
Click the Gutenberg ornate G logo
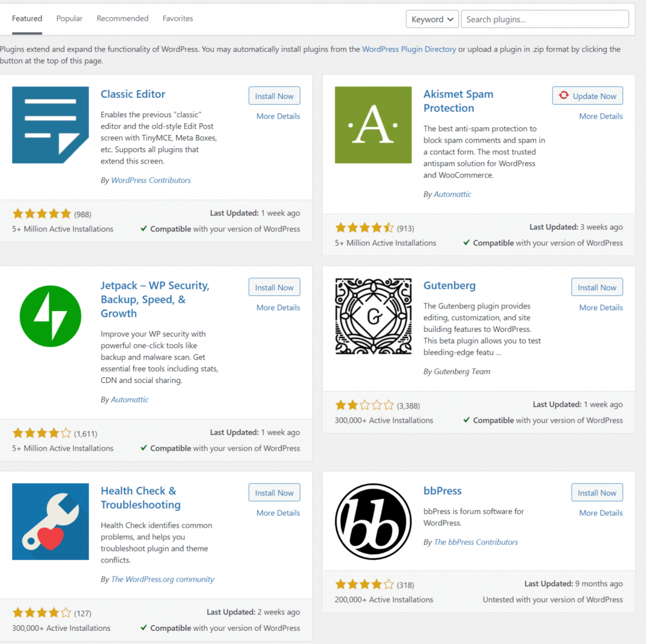(x=373, y=316)
